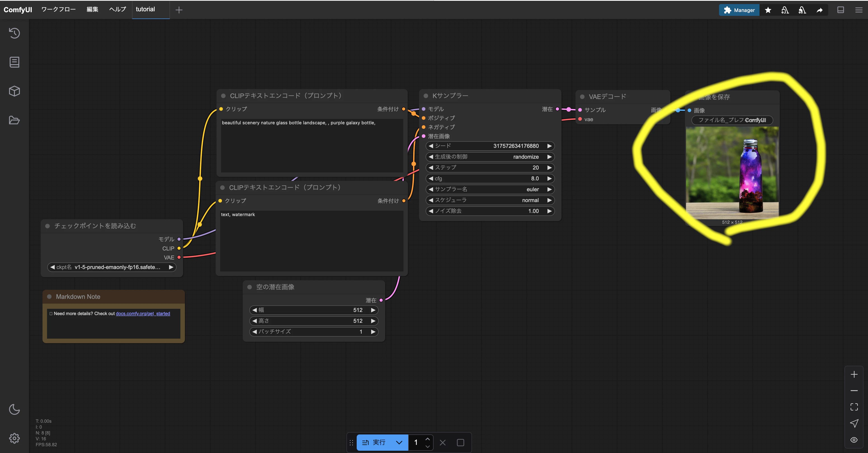The image size is (868, 453).
Task: Open the queue history sidebar icon
Action: pyautogui.click(x=14, y=33)
